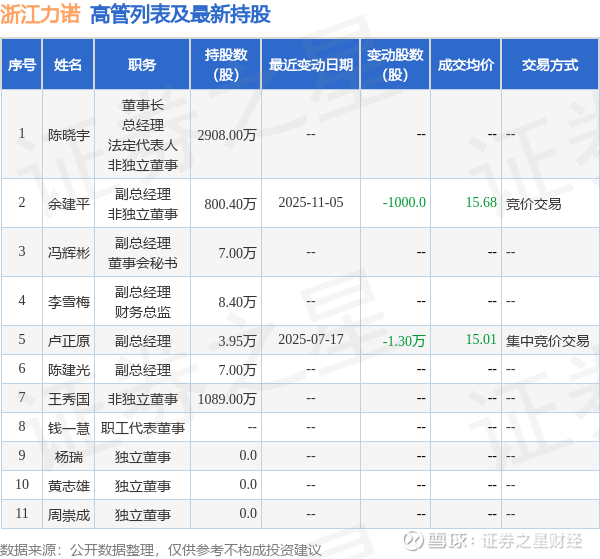
Task: Select the 姓名 column header
Action: (68, 65)
